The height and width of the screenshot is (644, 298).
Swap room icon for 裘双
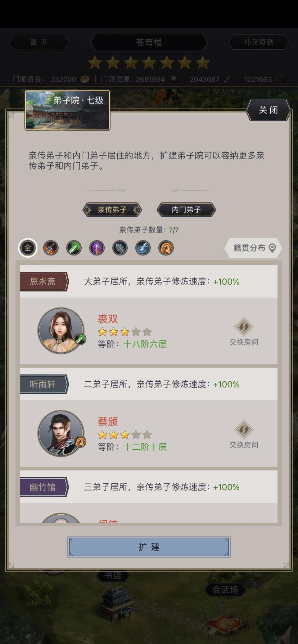[244, 327]
